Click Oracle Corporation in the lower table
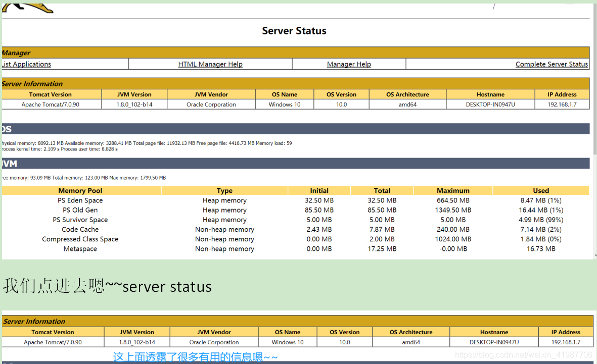597x364 pixels. (x=214, y=342)
